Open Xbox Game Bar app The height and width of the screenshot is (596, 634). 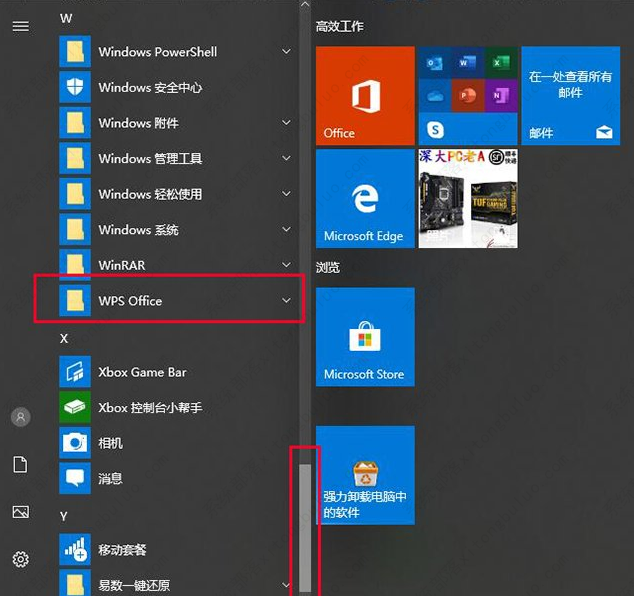142,372
